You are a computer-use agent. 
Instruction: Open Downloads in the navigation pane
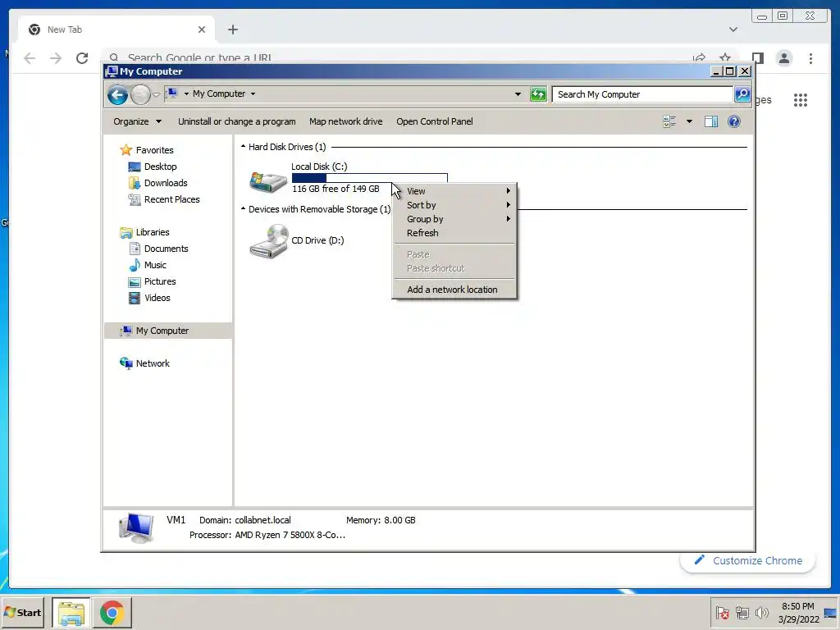166,183
